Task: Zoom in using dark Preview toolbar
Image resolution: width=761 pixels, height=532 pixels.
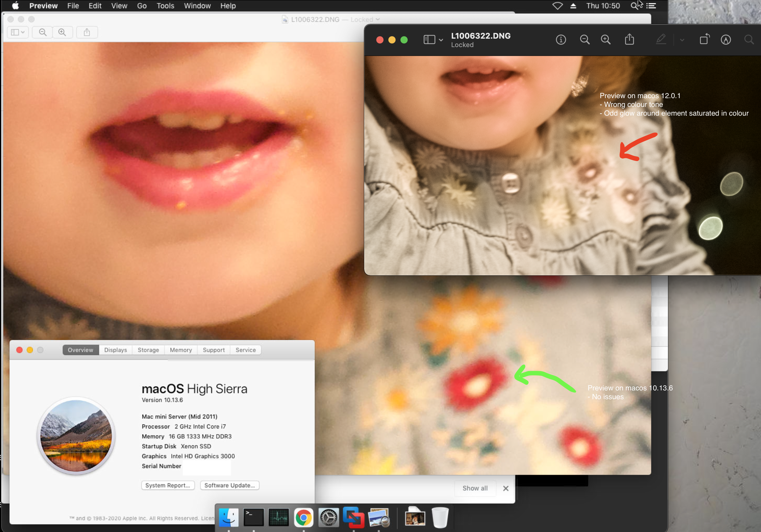Action: point(605,40)
